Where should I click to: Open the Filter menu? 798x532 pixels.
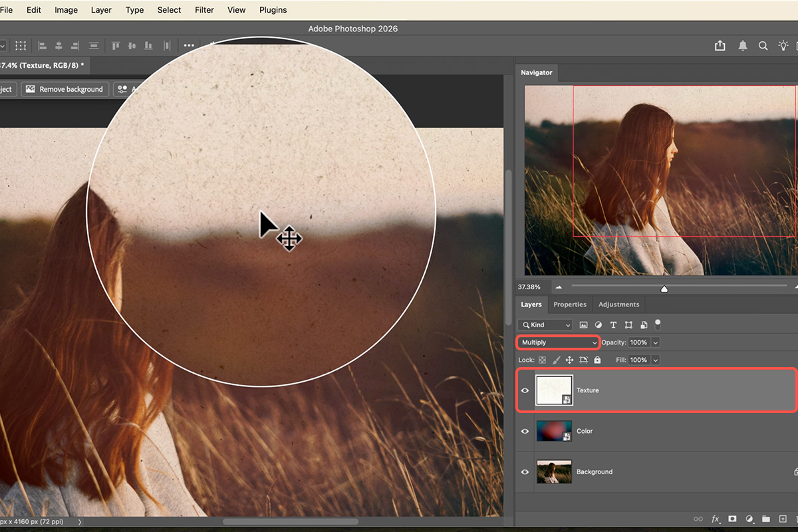204,10
